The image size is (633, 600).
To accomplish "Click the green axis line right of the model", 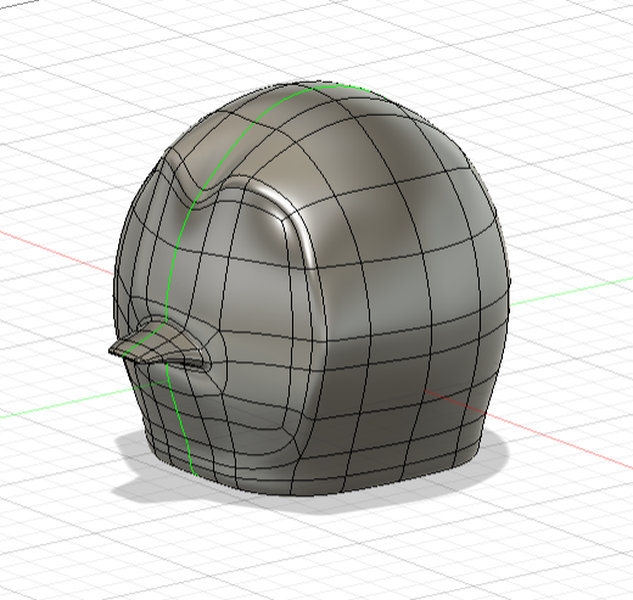I will (571, 291).
